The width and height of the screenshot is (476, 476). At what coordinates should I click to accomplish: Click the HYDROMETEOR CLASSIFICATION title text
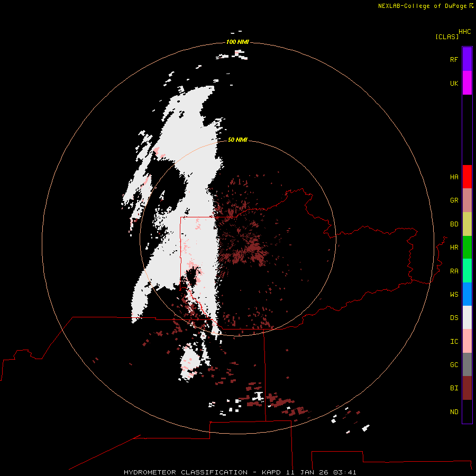tap(186, 472)
